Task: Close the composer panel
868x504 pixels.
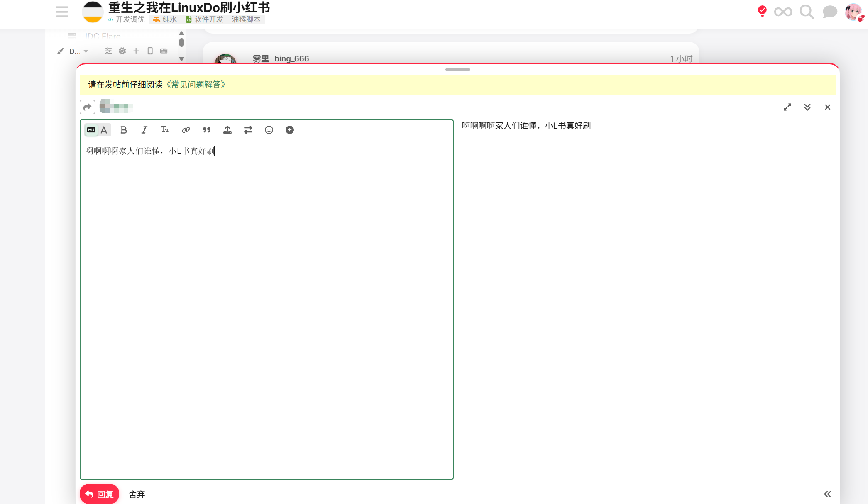Action: coord(827,107)
